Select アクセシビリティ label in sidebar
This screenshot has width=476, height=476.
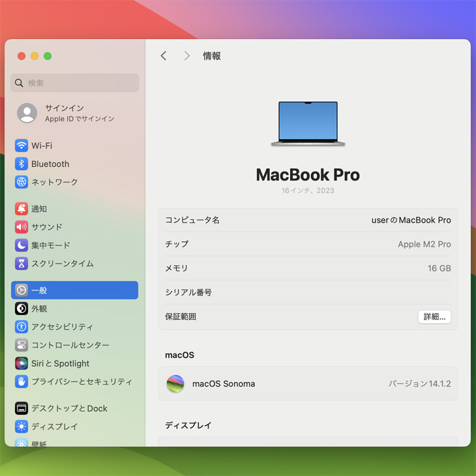pos(62,327)
